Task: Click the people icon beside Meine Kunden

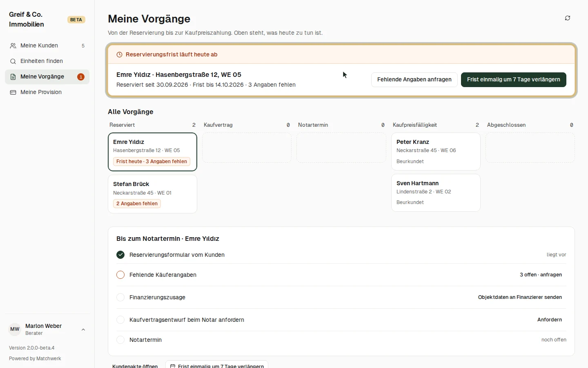Action: pos(13,46)
